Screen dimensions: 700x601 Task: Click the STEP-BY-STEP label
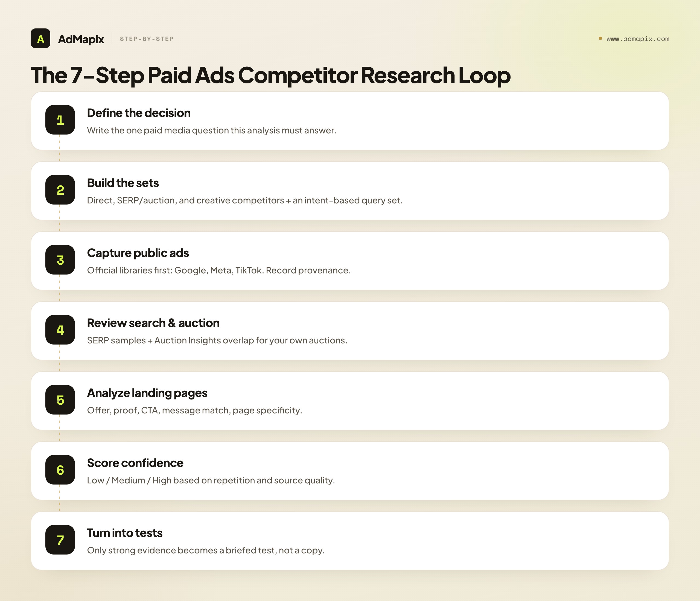point(147,39)
